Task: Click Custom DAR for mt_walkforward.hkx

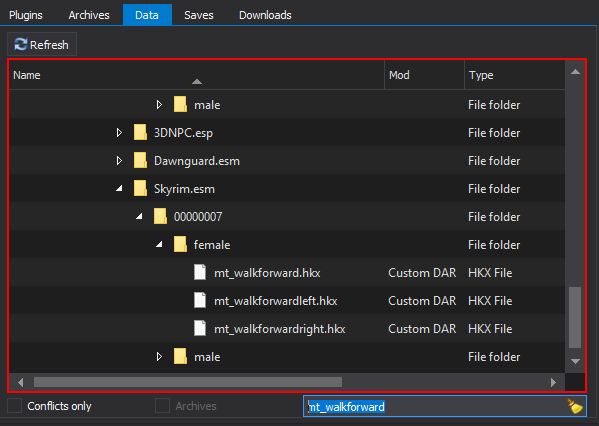Action: [422, 273]
